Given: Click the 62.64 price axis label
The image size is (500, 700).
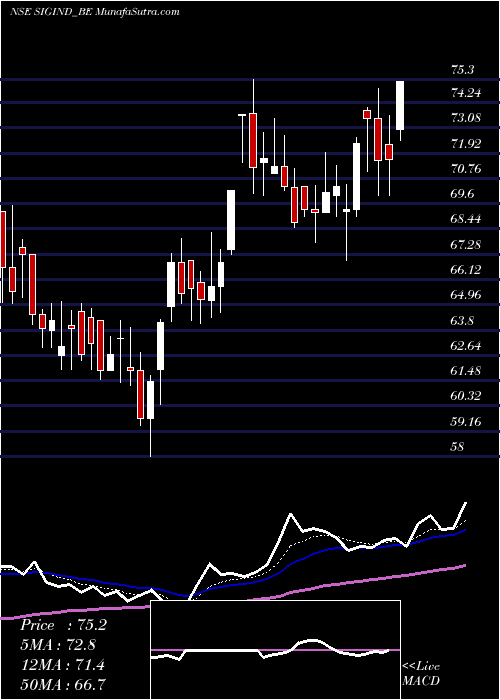Looking at the screenshot, I should pos(466,346).
